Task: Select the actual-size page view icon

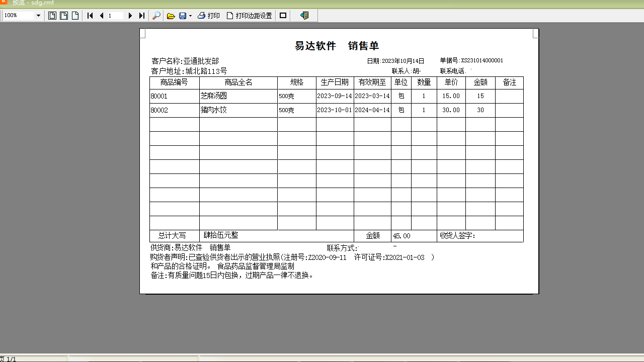Action: point(74,16)
